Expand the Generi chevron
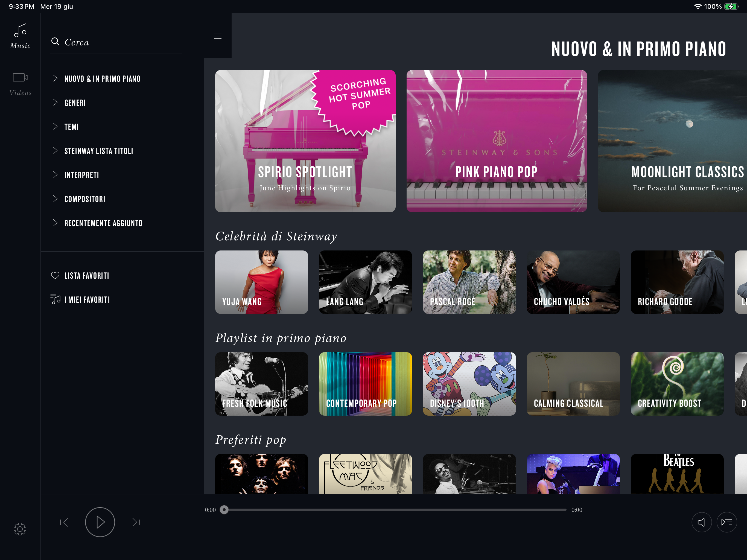The height and width of the screenshot is (560, 747). tap(56, 102)
